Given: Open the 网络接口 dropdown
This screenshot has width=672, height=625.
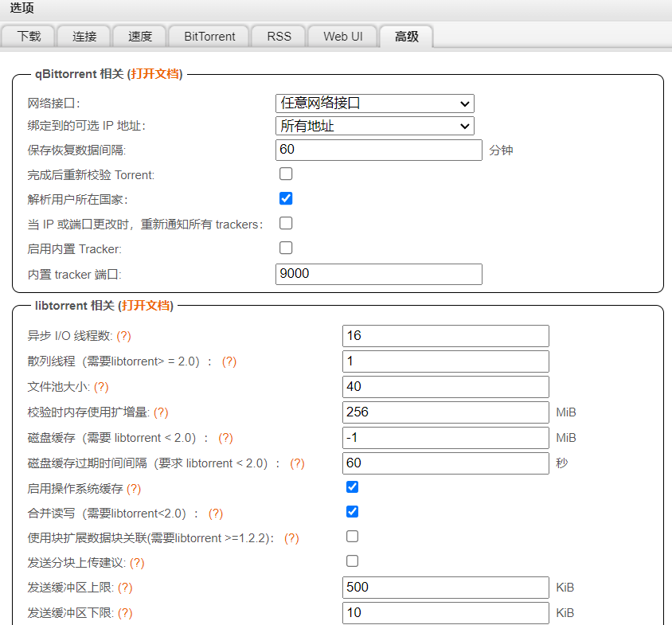Looking at the screenshot, I should [x=374, y=104].
